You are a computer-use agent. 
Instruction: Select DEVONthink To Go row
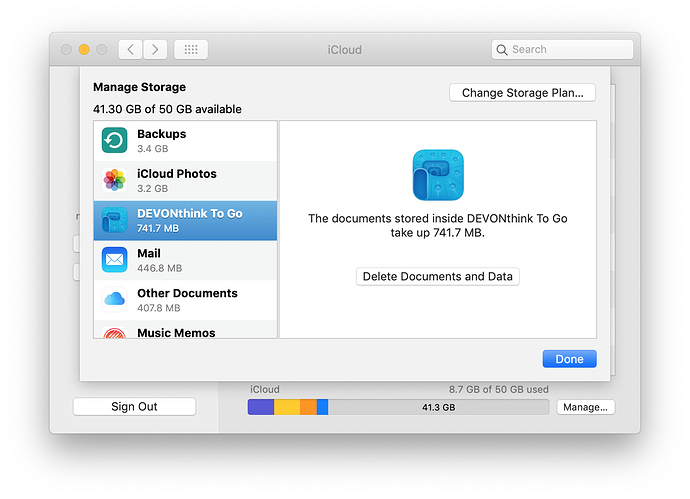coord(185,220)
